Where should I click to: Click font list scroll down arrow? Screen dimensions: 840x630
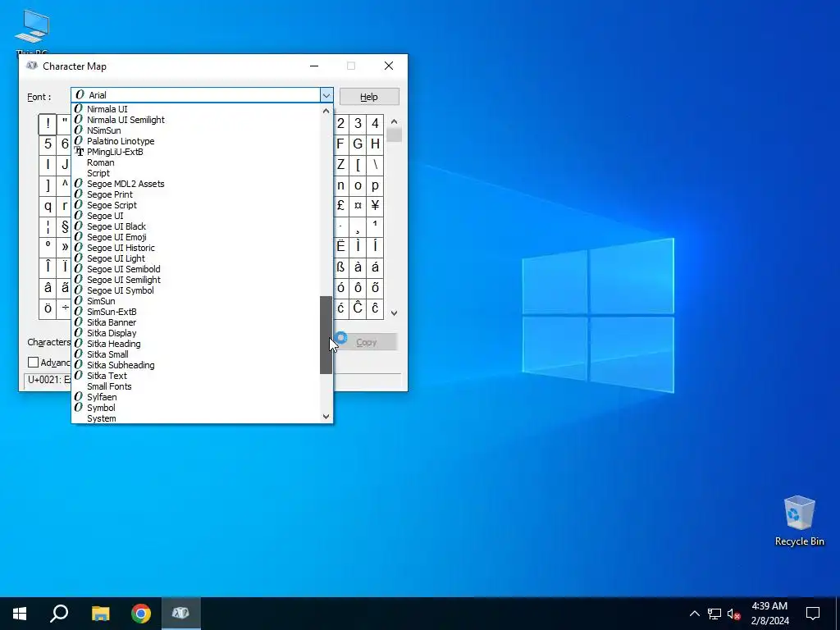[x=326, y=416]
